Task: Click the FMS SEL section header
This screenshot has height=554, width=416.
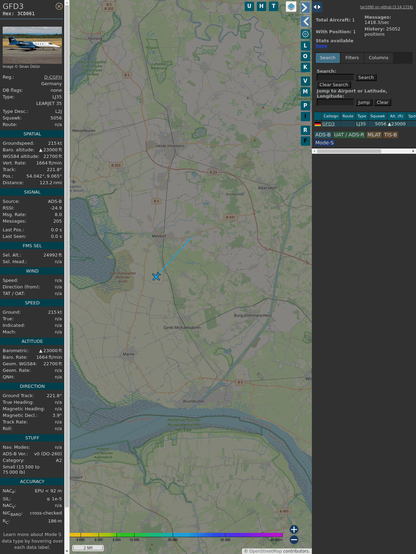Action: tap(32, 246)
